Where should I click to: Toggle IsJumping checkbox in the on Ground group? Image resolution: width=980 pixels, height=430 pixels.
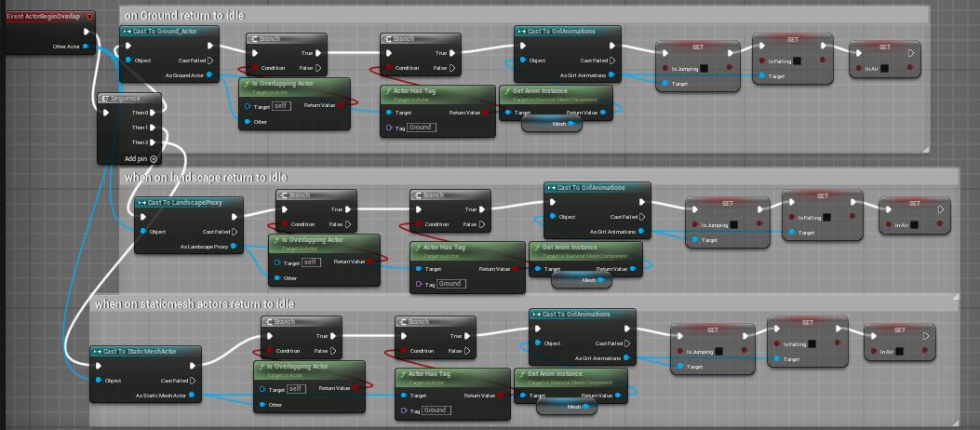pyautogui.click(x=705, y=68)
